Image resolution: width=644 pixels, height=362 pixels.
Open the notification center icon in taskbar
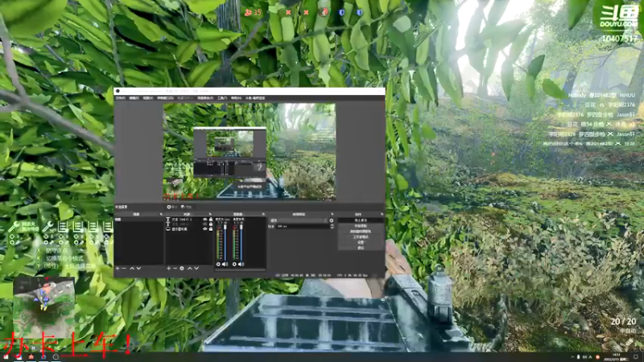[636, 357]
